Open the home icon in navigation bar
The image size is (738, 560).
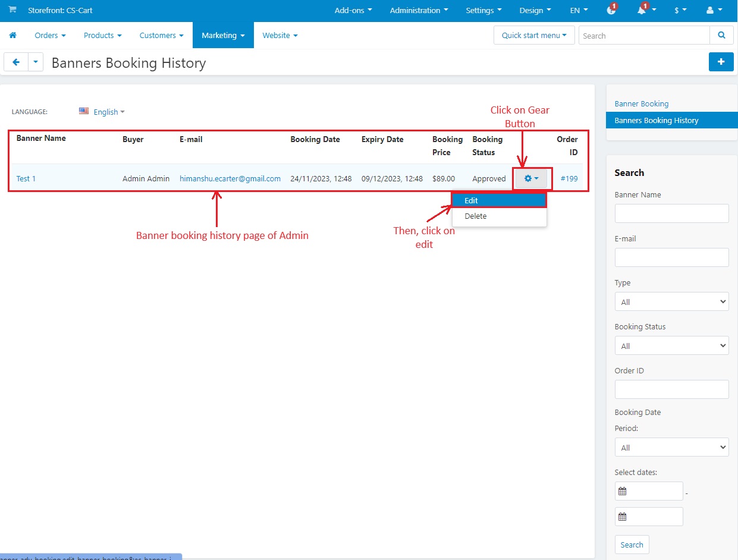point(12,35)
